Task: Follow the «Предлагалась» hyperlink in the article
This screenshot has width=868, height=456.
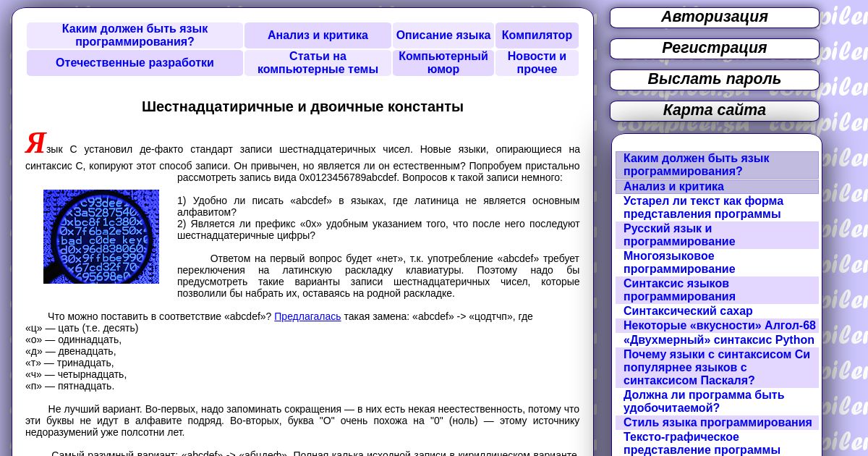Action: (307, 316)
